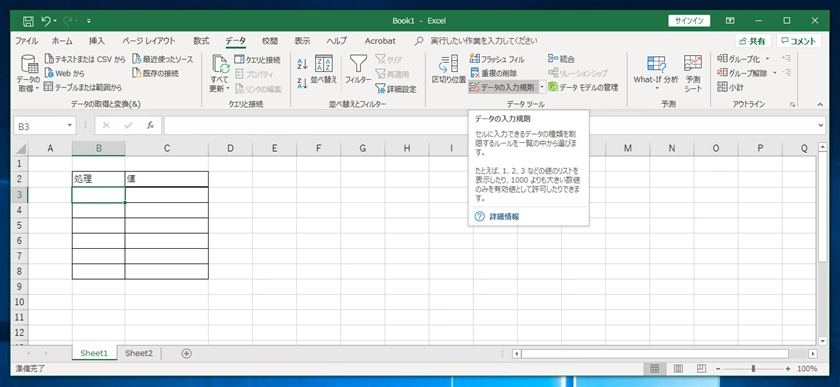840x387 pixels.
Task: Switch to the ページ レイアウト tab
Action: pyautogui.click(x=148, y=41)
